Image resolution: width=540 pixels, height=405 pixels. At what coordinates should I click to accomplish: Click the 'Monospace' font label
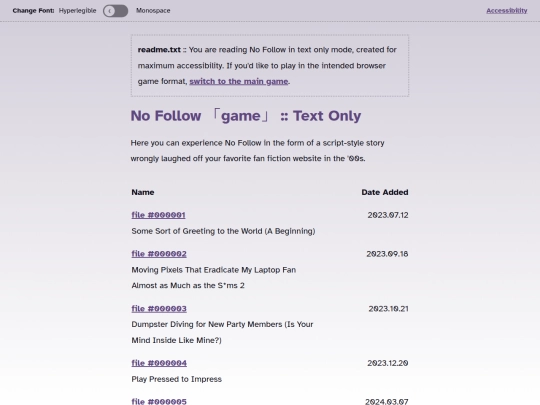pos(153,11)
